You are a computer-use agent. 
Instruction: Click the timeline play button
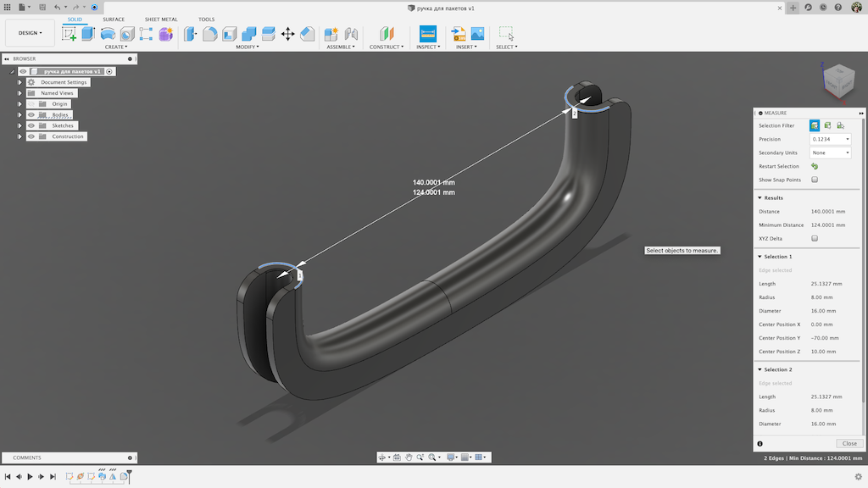click(30, 476)
